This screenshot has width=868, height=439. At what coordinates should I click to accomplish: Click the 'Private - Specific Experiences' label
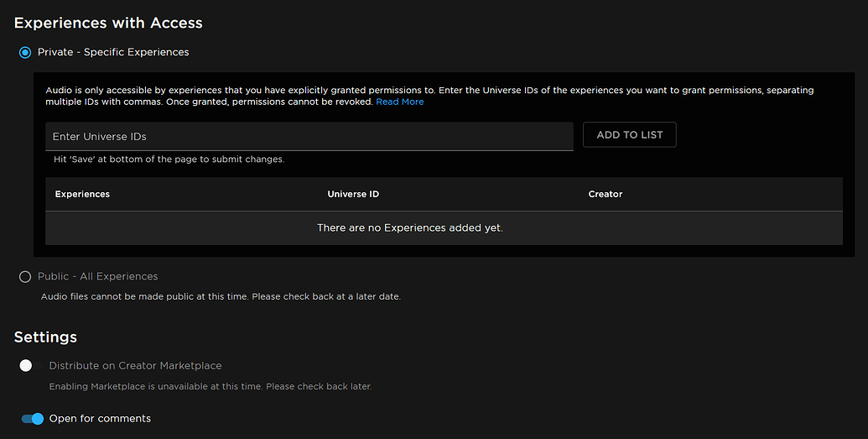[113, 52]
